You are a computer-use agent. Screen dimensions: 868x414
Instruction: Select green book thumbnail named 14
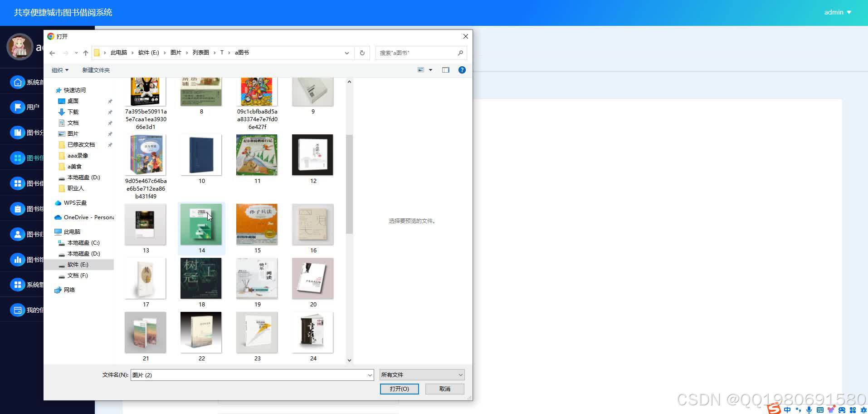click(201, 225)
